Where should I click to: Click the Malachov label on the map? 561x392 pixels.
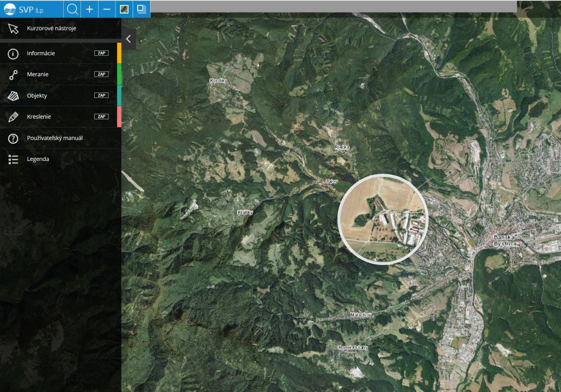[360, 315]
